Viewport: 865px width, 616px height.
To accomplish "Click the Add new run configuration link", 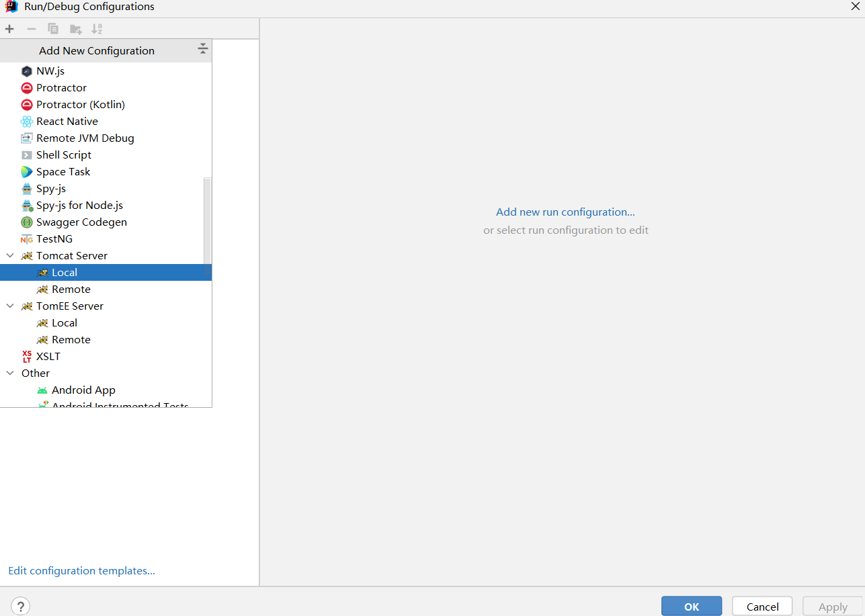I will pos(565,212).
